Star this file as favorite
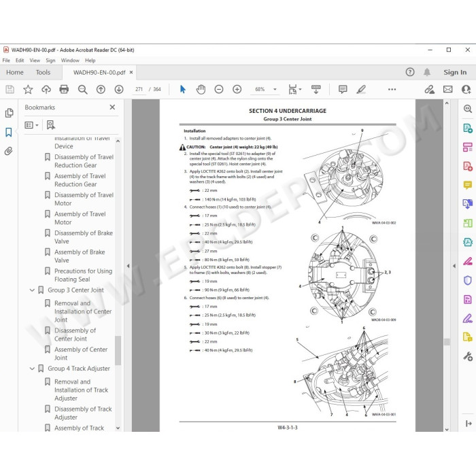This screenshot has height=476, width=476. (x=28, y=89)
